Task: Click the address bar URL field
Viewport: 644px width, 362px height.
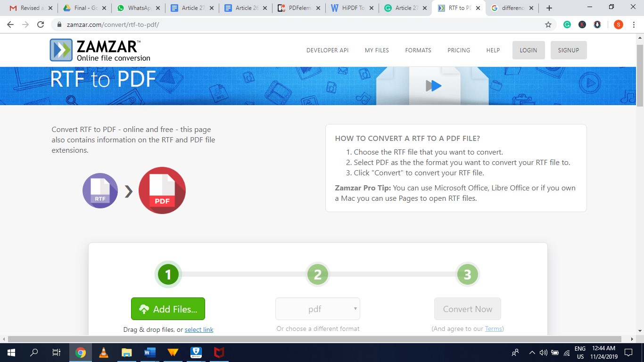Action: pyautogui.click(x=302, y=25)
